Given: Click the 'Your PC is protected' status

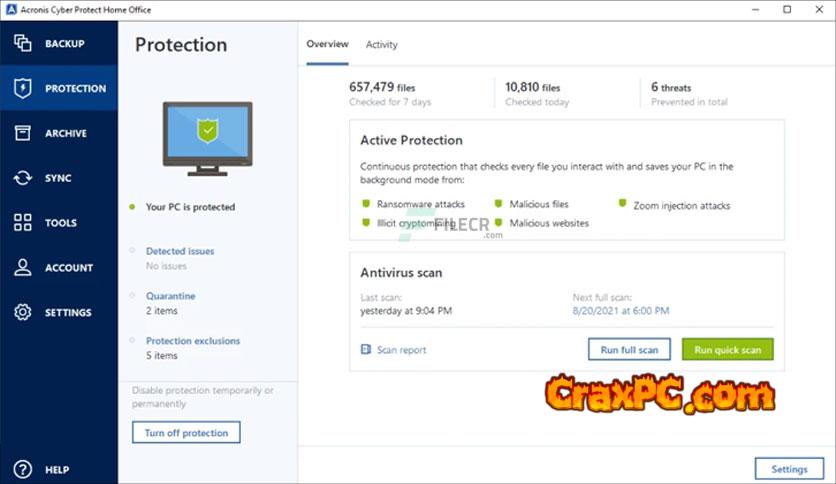Looking at the screenshot, I should click(x=190, y=207).
